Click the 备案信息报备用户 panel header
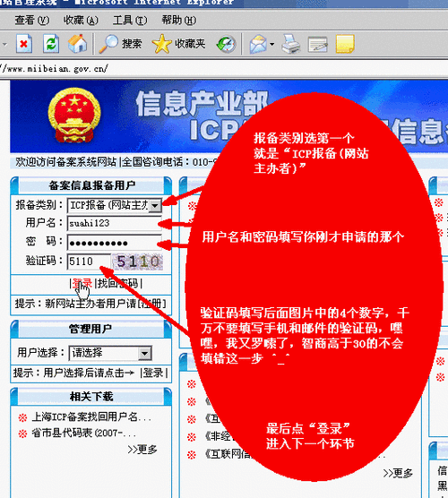 (91, 185)
